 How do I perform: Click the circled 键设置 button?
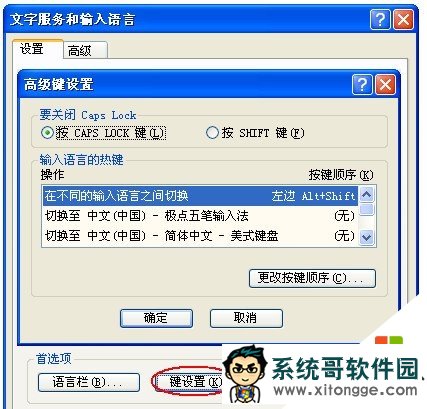[x=190, y=382]
